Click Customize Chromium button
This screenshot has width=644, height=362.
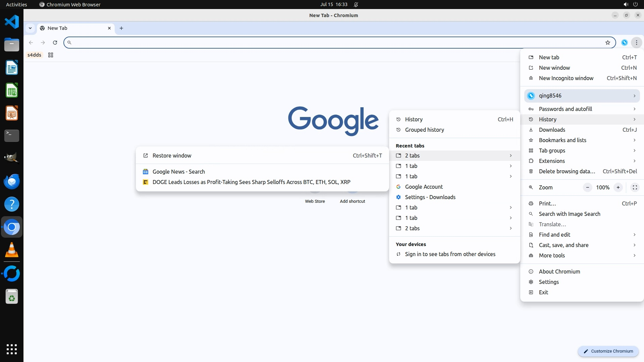608,351
